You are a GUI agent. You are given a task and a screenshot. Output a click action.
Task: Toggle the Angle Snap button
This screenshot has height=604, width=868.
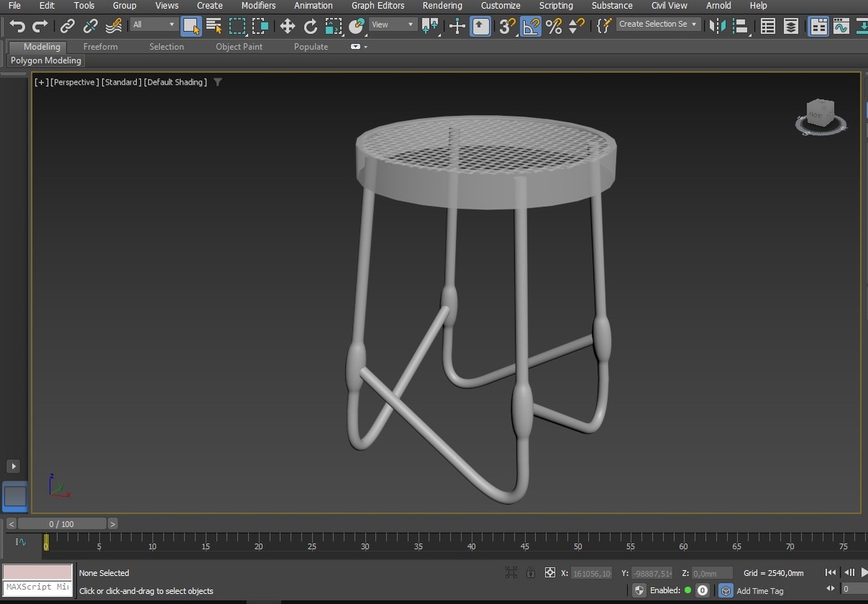pos(531,26)
